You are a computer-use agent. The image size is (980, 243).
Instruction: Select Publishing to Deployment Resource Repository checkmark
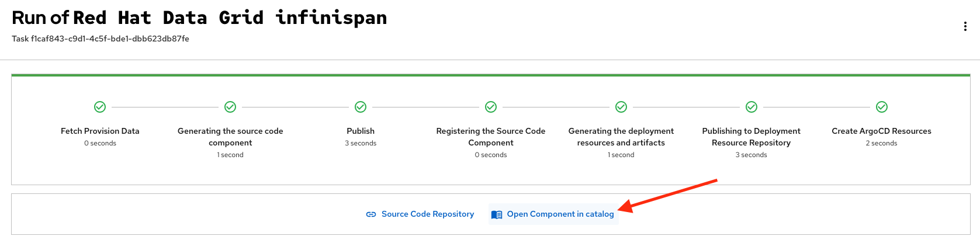coord(752,107)
